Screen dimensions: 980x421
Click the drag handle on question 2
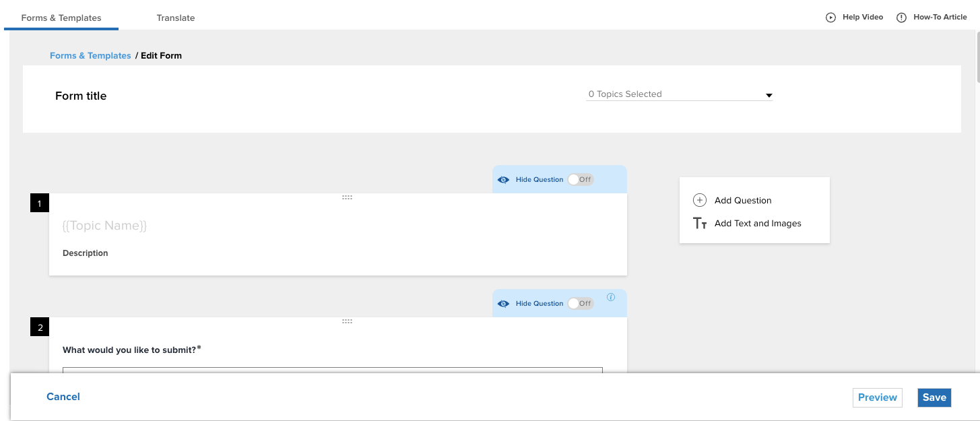(x=347, y=321)
